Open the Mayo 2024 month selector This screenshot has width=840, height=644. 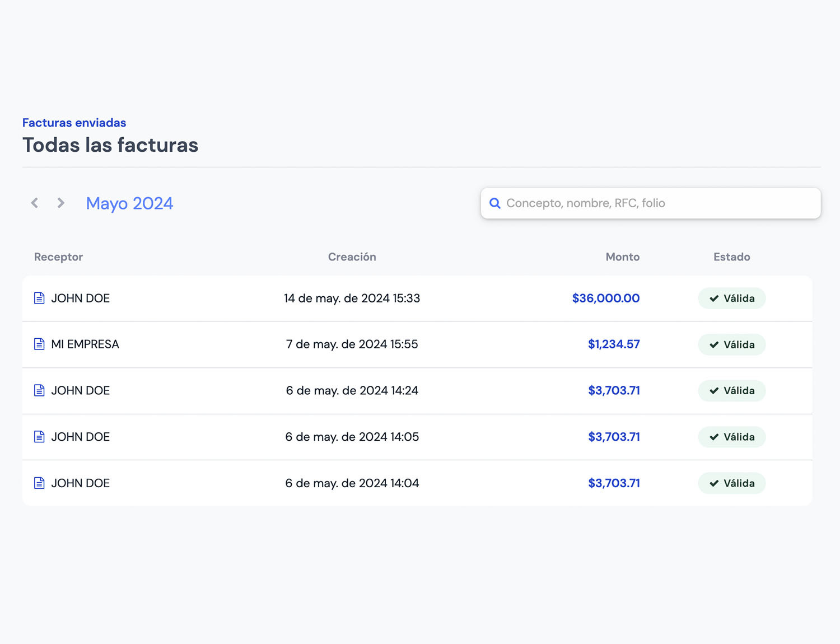pyautogui.click(x=129, y=203)
